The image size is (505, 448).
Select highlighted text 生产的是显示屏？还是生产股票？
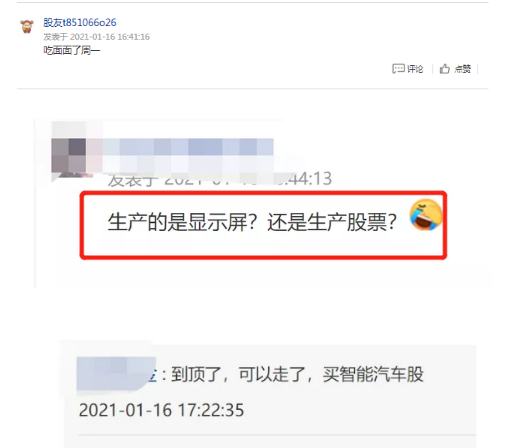[x=252, y=222]
